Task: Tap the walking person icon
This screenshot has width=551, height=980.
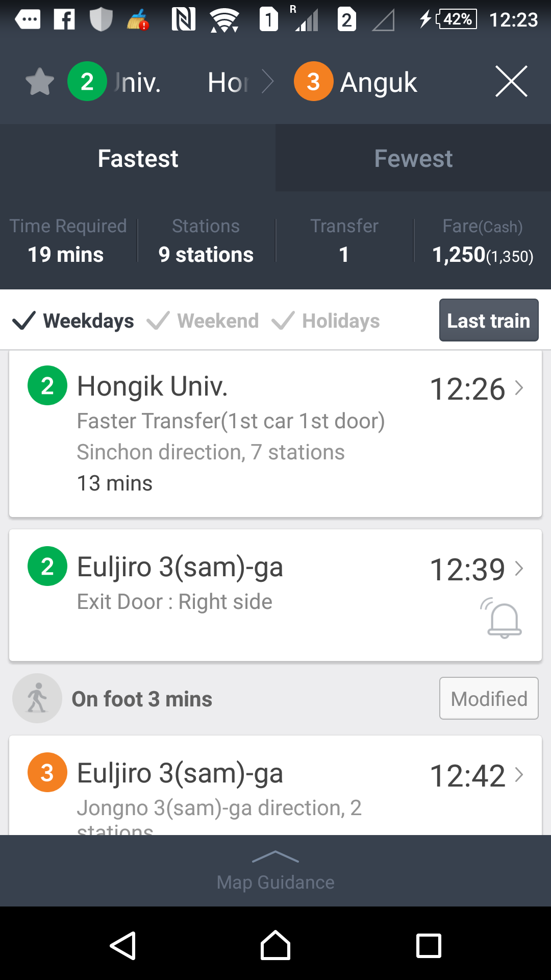Action: pos(37,698)
